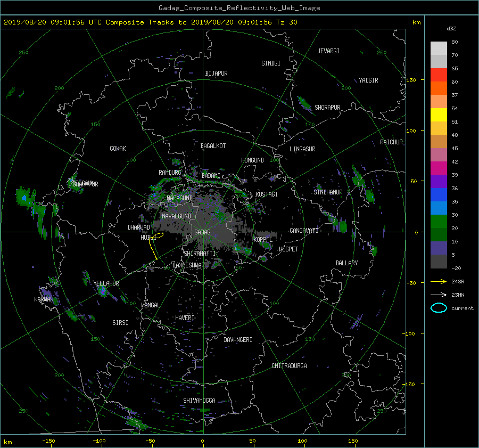Select the red 65 dBZ color swatch
The image size is (479, 448).
tap(439, 75)
